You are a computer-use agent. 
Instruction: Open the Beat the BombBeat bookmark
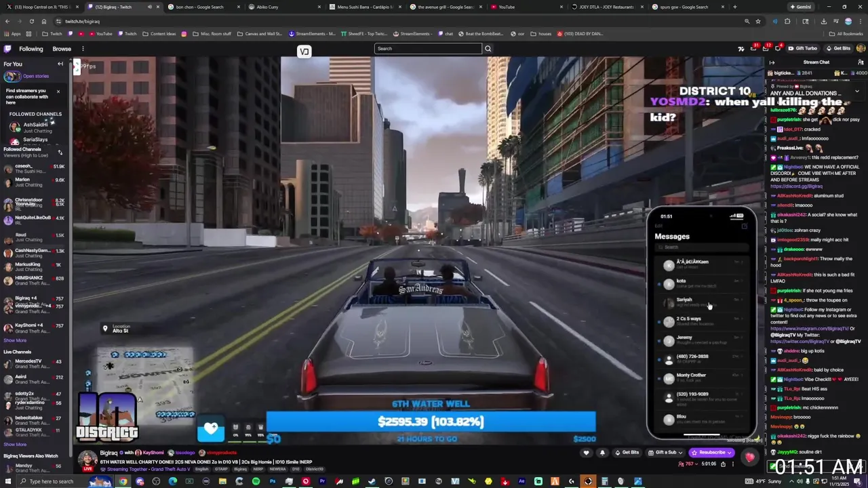click(481, 34)
